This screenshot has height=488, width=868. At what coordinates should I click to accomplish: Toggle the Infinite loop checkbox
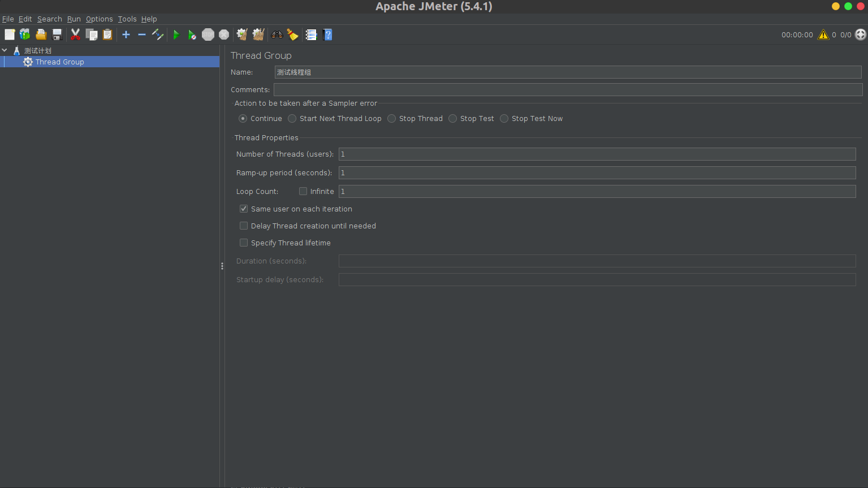(303, 191)
